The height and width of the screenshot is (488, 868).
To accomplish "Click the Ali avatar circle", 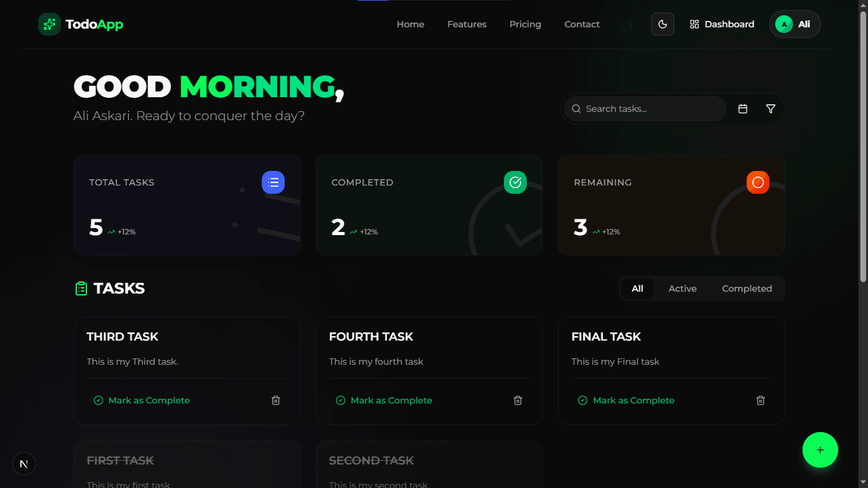I will point(784,24).
